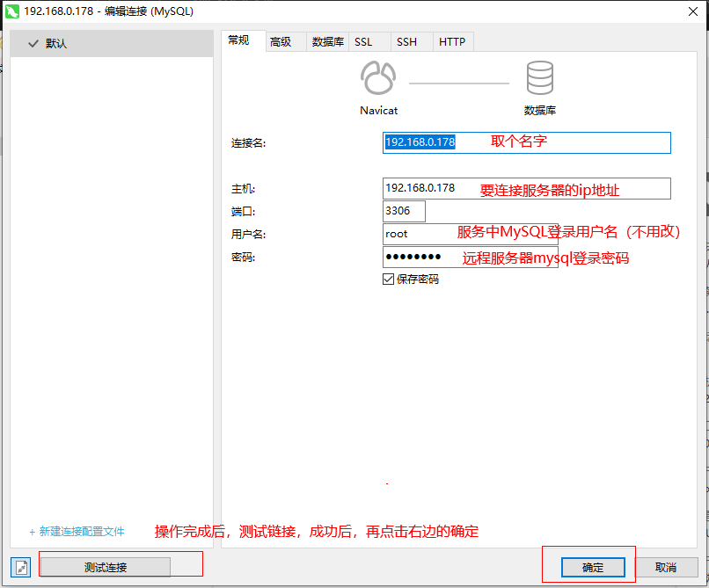
Task: Click the 连接名: label
Action: (x=248, y=143)
